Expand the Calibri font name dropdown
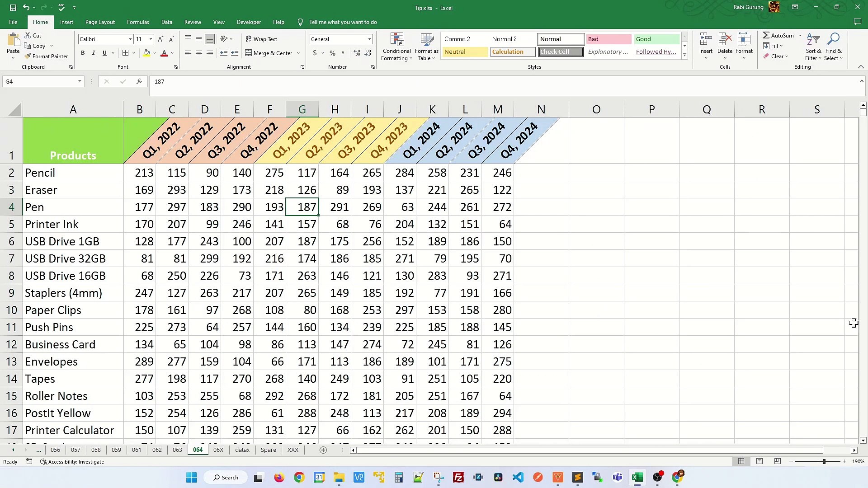 (130, 39)
